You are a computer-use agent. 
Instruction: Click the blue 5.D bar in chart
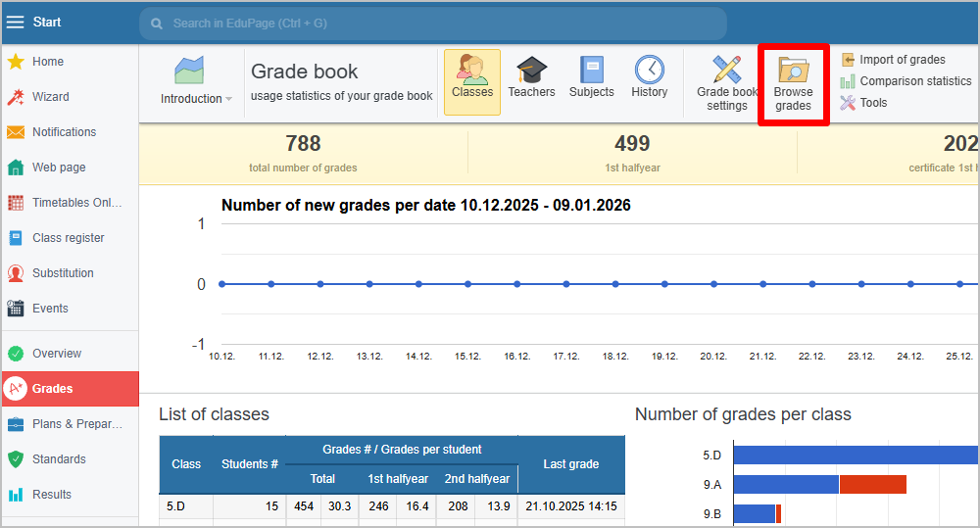[853, 455]
